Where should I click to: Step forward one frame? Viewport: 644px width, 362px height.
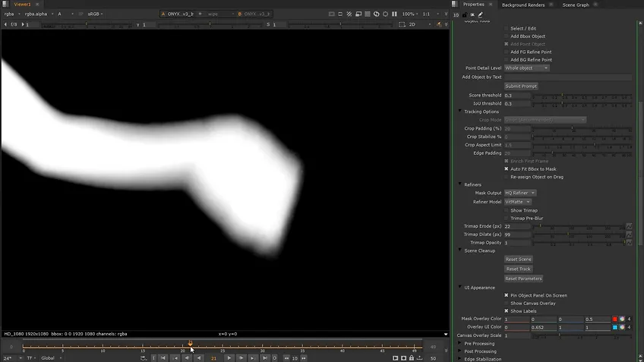click(241, 358)
